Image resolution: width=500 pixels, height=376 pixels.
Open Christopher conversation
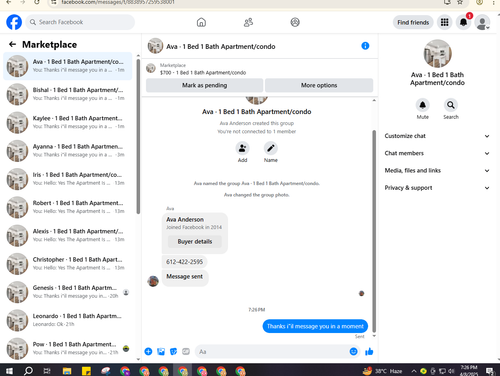click(68, 264)
